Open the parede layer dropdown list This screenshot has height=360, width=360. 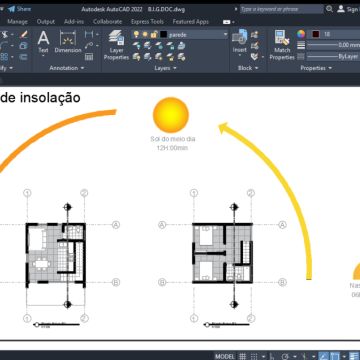point(225,34)
